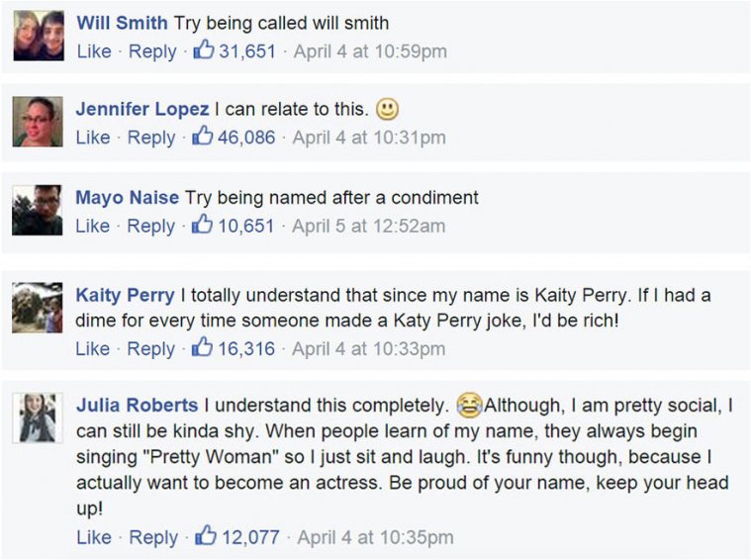Open the Mayo Naise profile name link
751x560 pixels.
click(127, 198)
